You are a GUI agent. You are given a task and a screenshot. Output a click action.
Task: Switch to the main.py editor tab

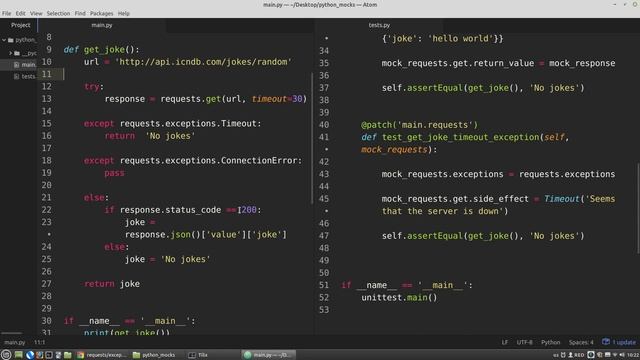pos(102,25)
